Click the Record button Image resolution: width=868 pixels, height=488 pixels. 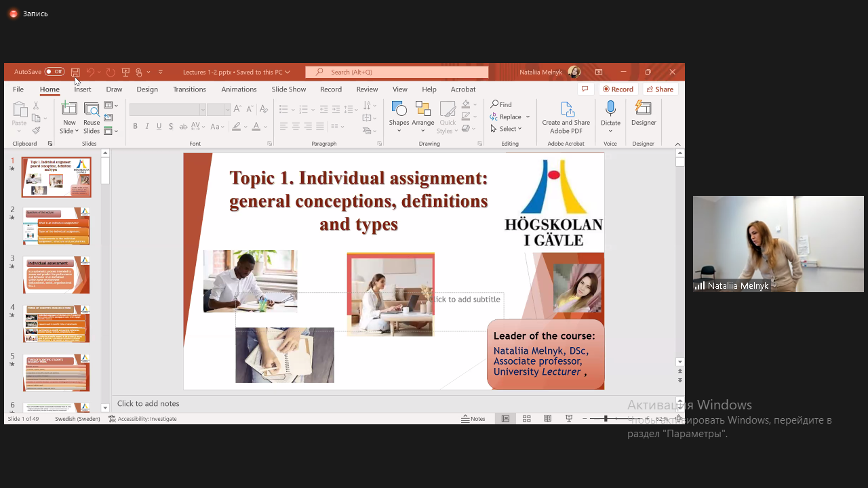pos(617,89)
